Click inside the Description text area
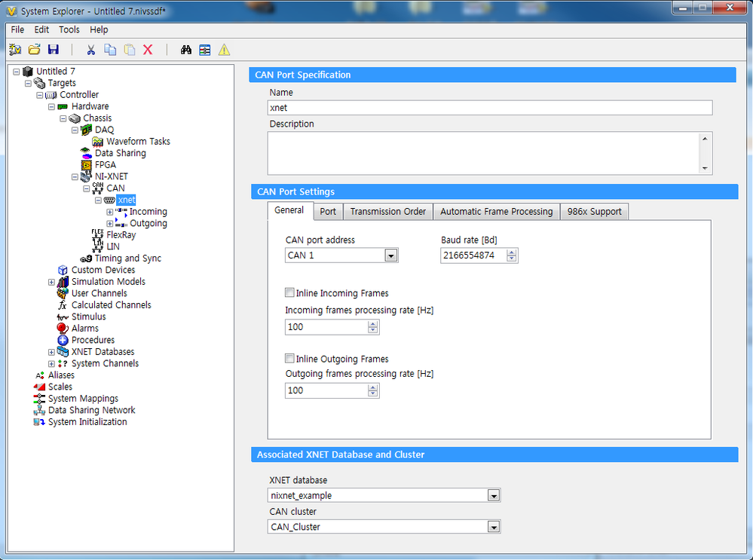This screenshot has height=560, width=753. (484, 153)
